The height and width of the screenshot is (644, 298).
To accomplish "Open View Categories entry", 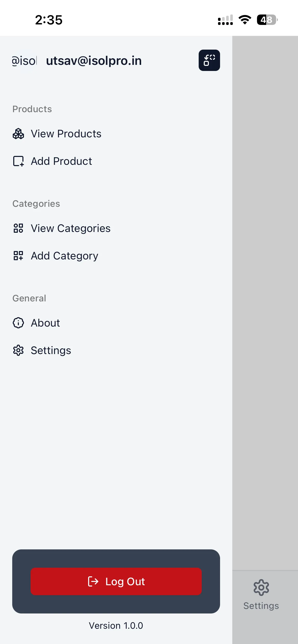I will [71, 228].
